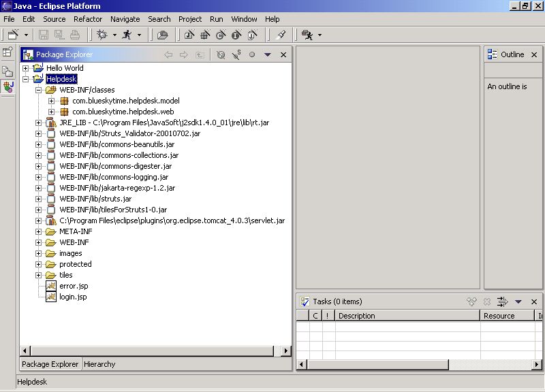Create a new Java Project via toolbar icon
This screenshot has width=545, height=392.
[189, 35]
